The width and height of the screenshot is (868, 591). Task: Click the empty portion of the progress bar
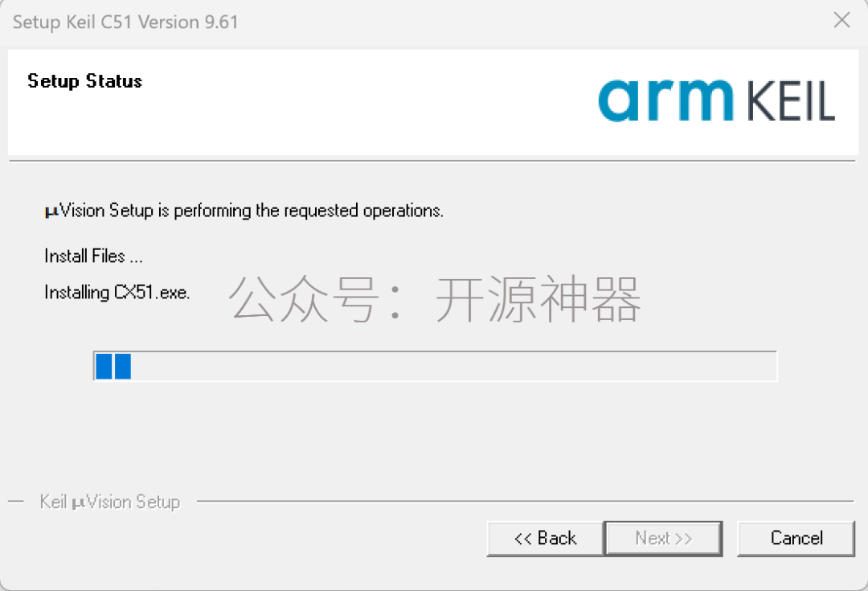(x=454, y=366)
